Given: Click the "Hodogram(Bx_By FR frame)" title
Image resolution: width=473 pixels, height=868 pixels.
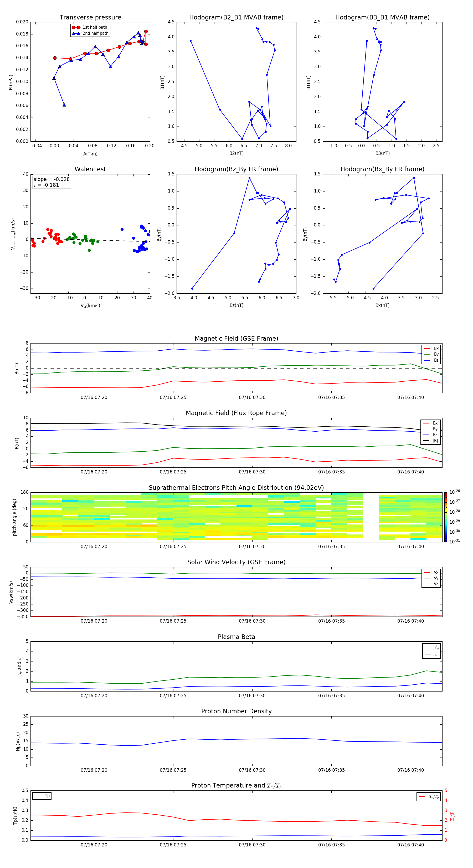Looking at the screenshot, I should pyautogui.click(x=382, y=169).
